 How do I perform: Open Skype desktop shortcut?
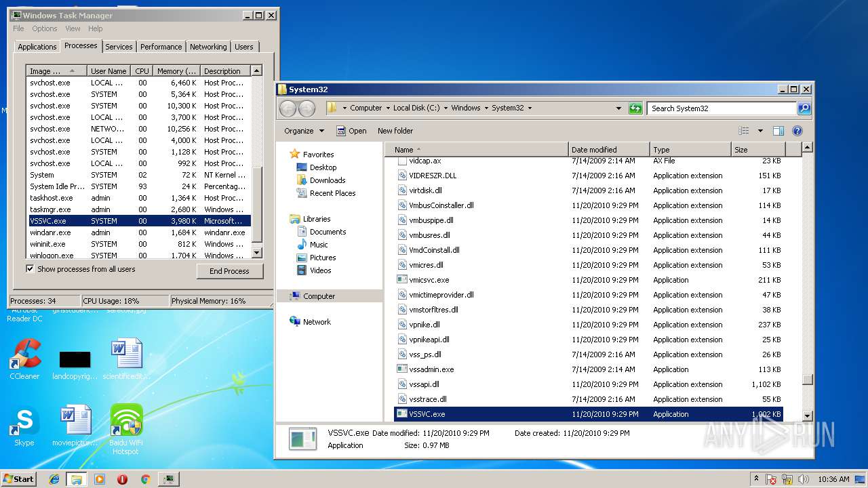pos(24,426)
